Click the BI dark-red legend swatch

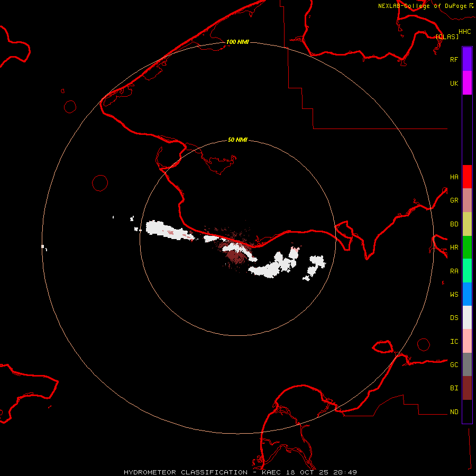[467, 388]
